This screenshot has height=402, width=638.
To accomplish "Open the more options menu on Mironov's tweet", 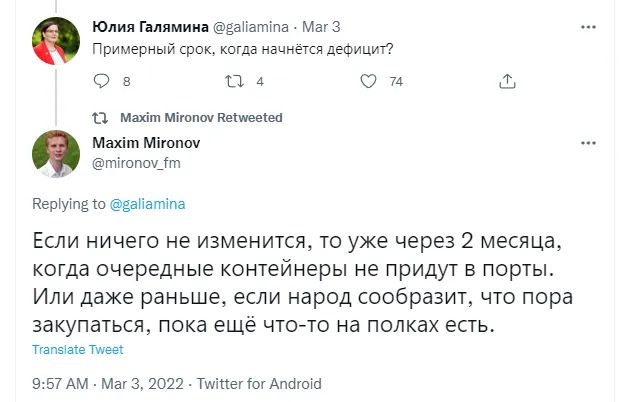I will 587,144.
